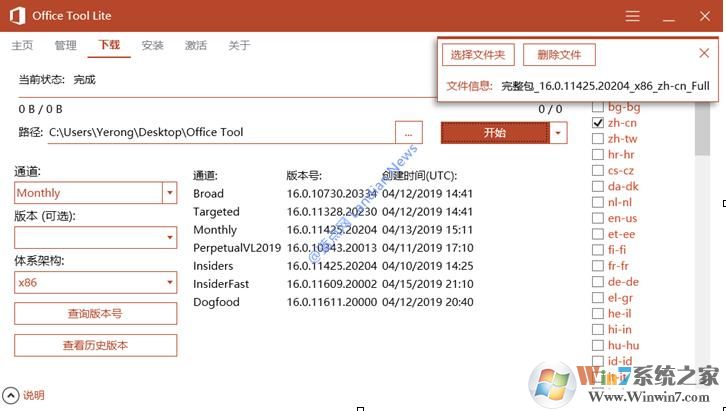
Task: Tick the hi-in language checkbox
Action: tap(598, 329)
